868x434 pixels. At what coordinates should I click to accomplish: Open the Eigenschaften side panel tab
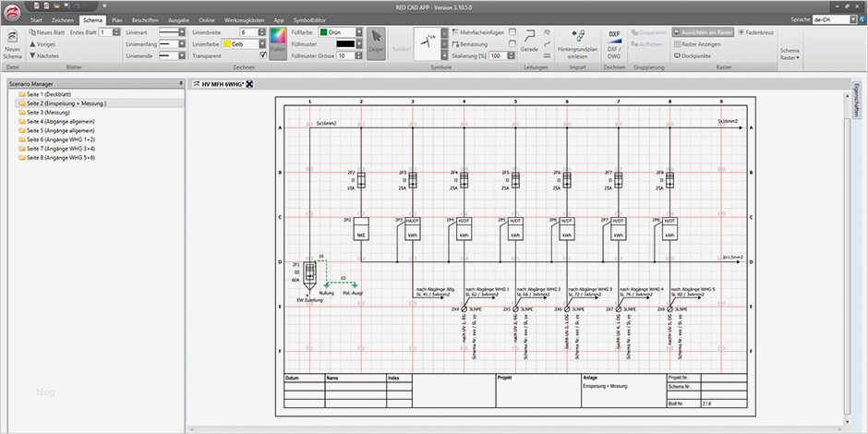click(856, 101)
